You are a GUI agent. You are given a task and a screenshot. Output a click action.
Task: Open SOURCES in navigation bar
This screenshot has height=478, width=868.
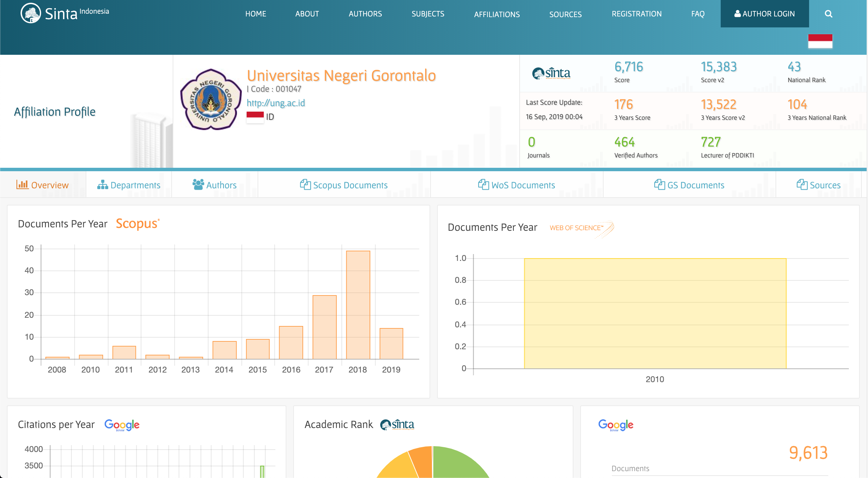point(566,14)
